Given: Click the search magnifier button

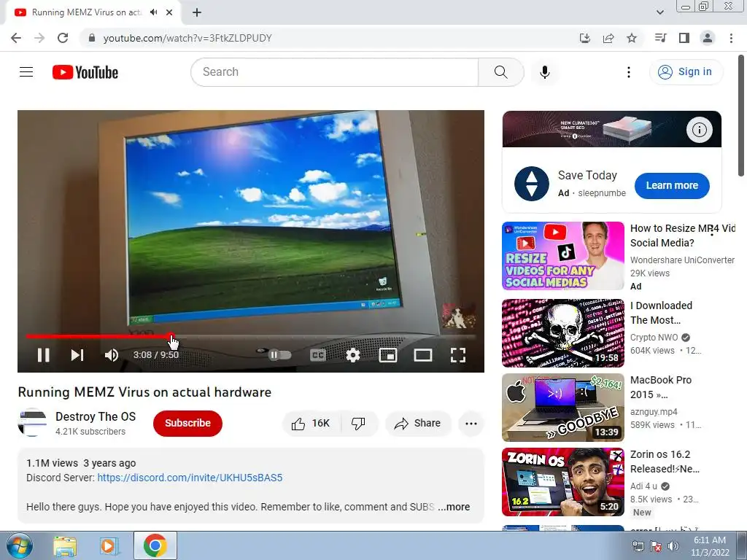Looking at the screenshot, I should point(500,72).
